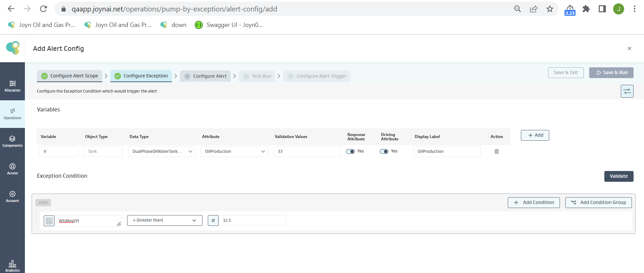The width and height of the screenshot is (644, 273).
Task: Click Add Condition Group button
Action: pos(598,203)
